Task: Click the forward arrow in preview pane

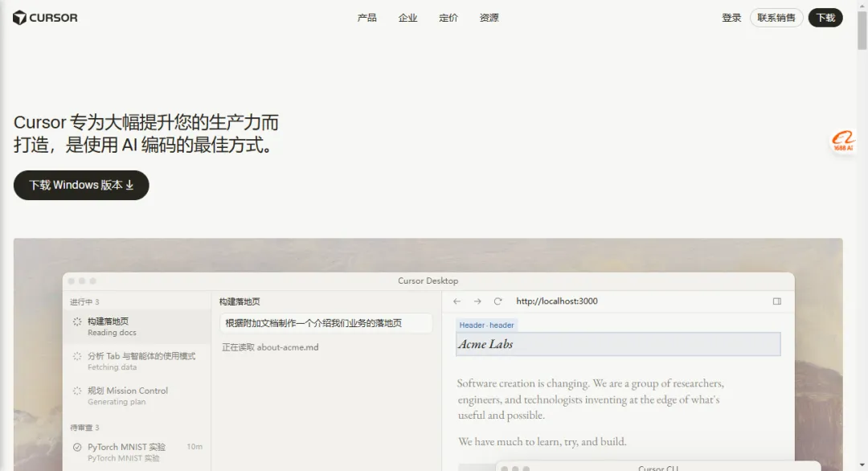Action: point(477,301)
